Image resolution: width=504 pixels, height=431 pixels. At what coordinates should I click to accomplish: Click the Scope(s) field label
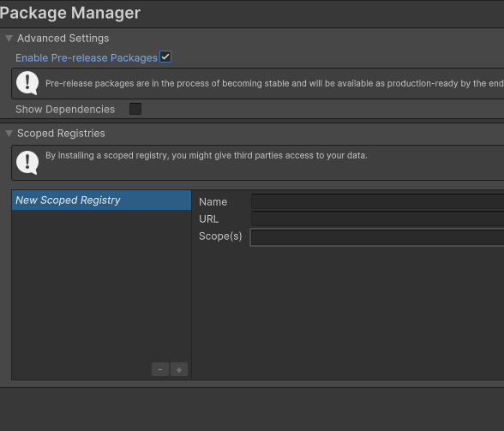[x=220, y=236]
